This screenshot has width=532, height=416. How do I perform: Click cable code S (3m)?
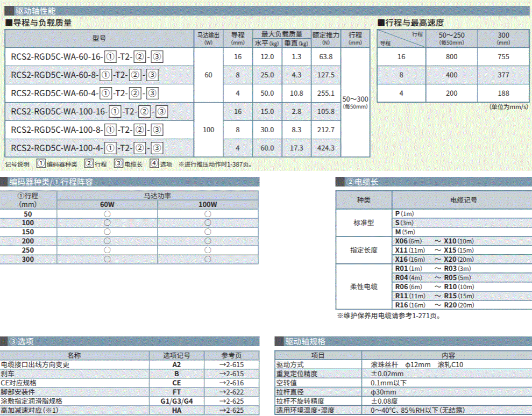(405, 223)
